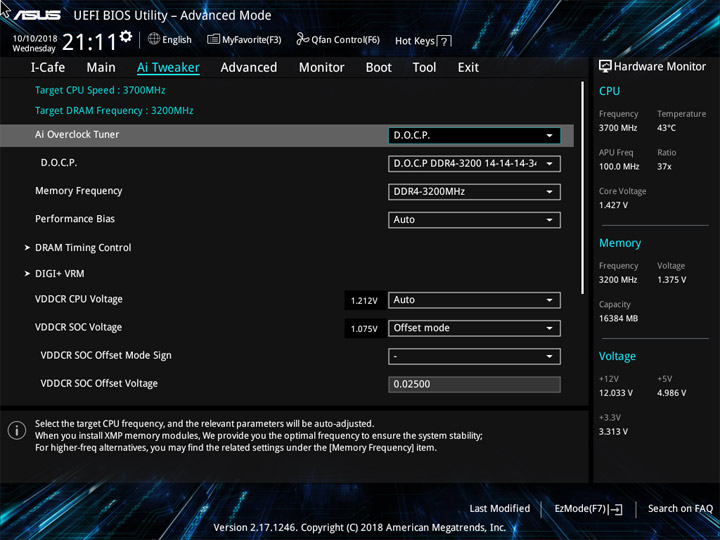Select the Ai Tweaker tab
Viewport: 720px width, 540px height.
[168, 68]
